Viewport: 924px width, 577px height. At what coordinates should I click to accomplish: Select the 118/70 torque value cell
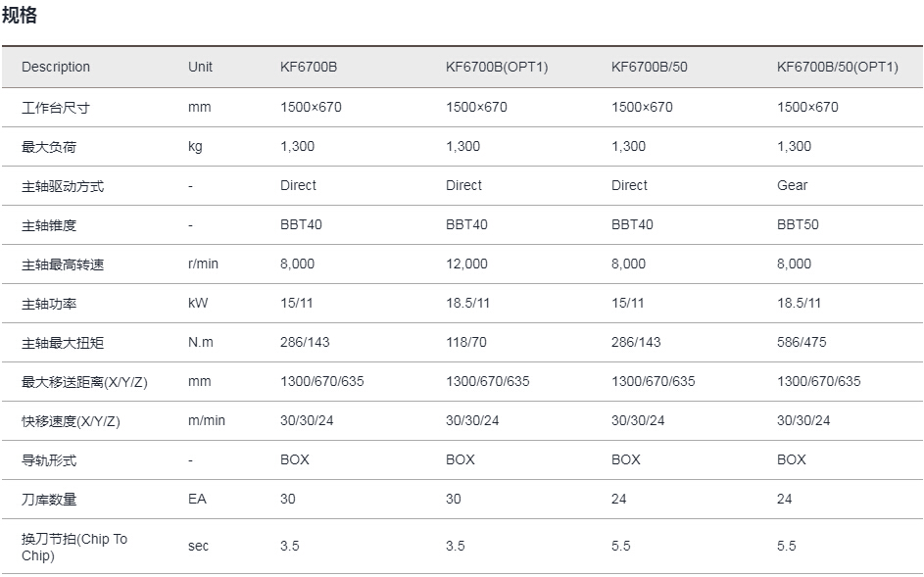466,343
